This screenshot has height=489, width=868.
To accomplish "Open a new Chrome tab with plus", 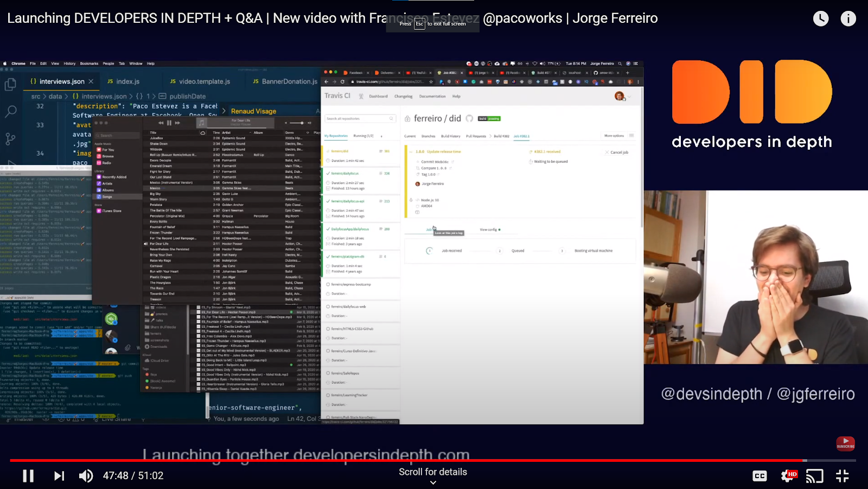I will [x=628, y=73].
